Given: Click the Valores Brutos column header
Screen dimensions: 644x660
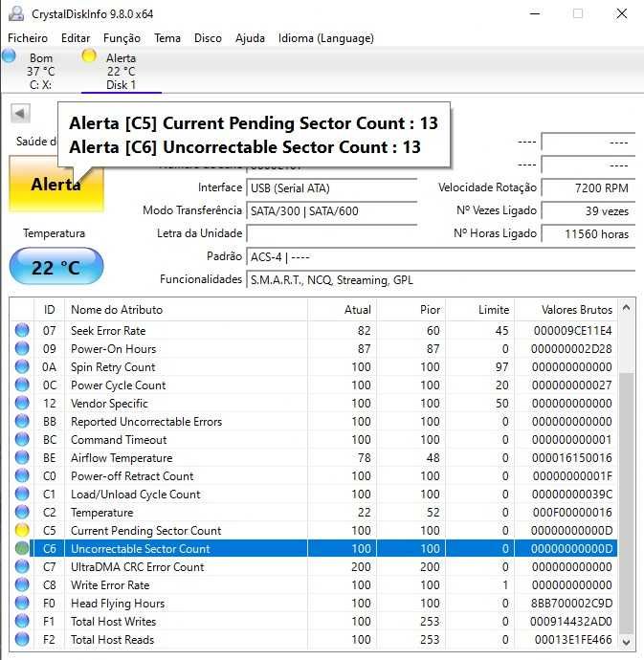Looking at the screenshot, I should [x=566, y=310].
